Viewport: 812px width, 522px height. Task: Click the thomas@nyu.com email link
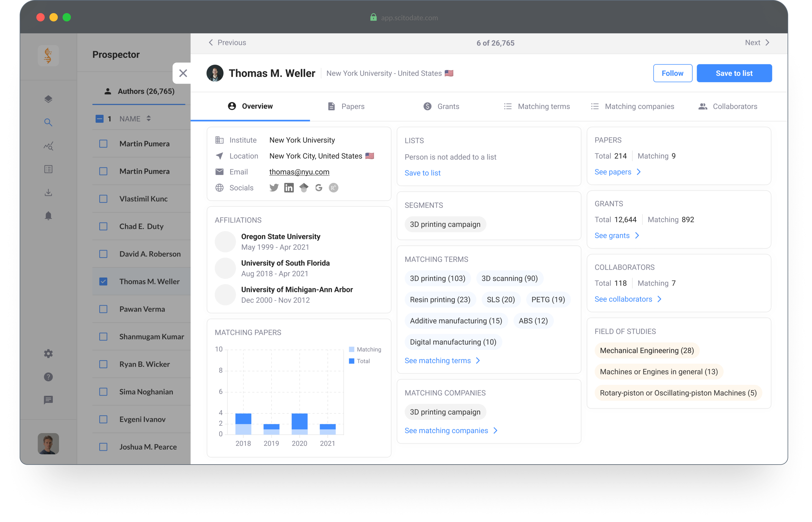(x=299, y=172)
